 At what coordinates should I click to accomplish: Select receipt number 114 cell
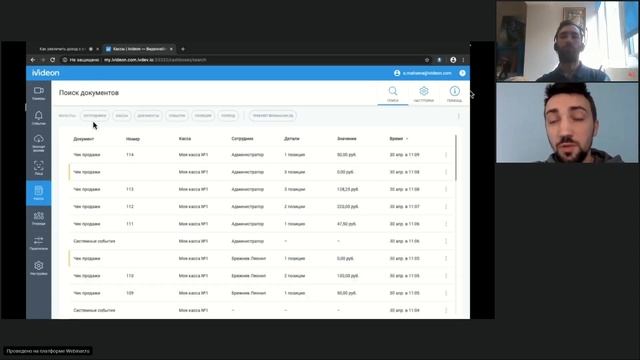pos(130,155)
